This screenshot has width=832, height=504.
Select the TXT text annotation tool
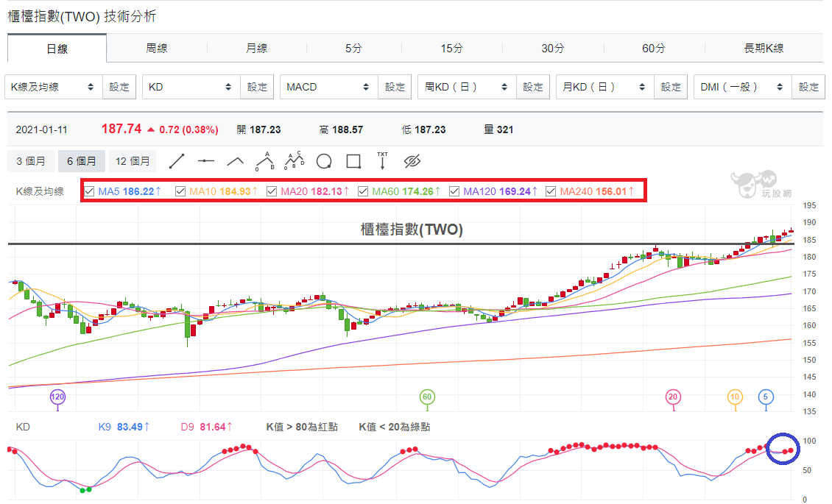click(383, 160)
